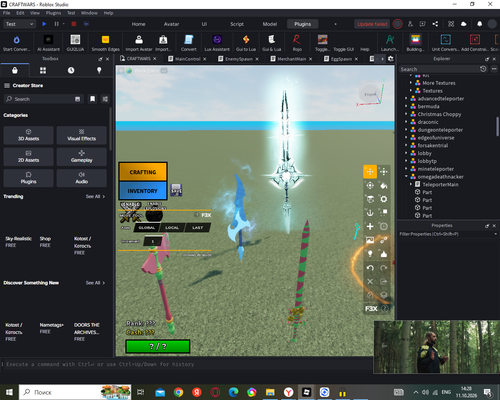This screenshot has width=500, height=400.
Task: Select the F3X anchor tool
Action: 370,213
